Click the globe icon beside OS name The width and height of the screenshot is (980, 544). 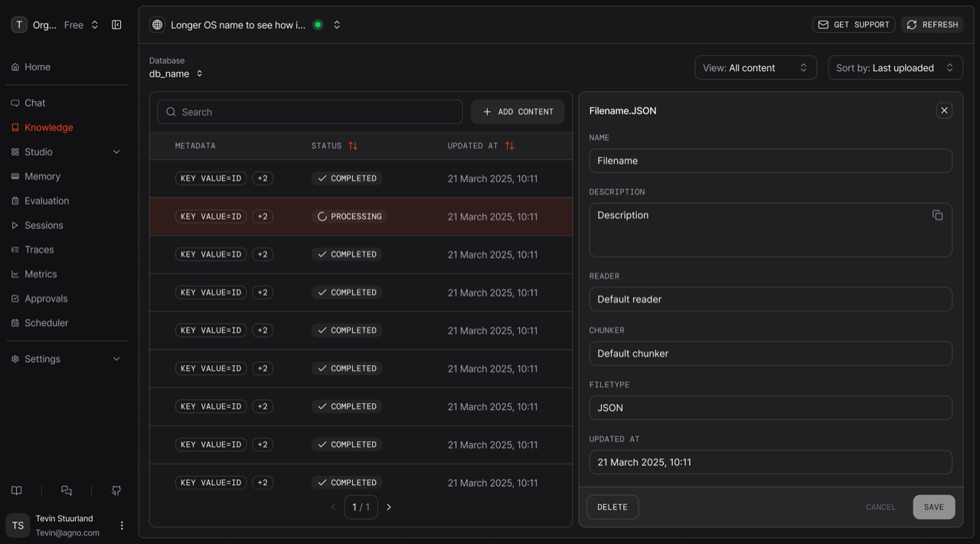(x=157, y=24)
